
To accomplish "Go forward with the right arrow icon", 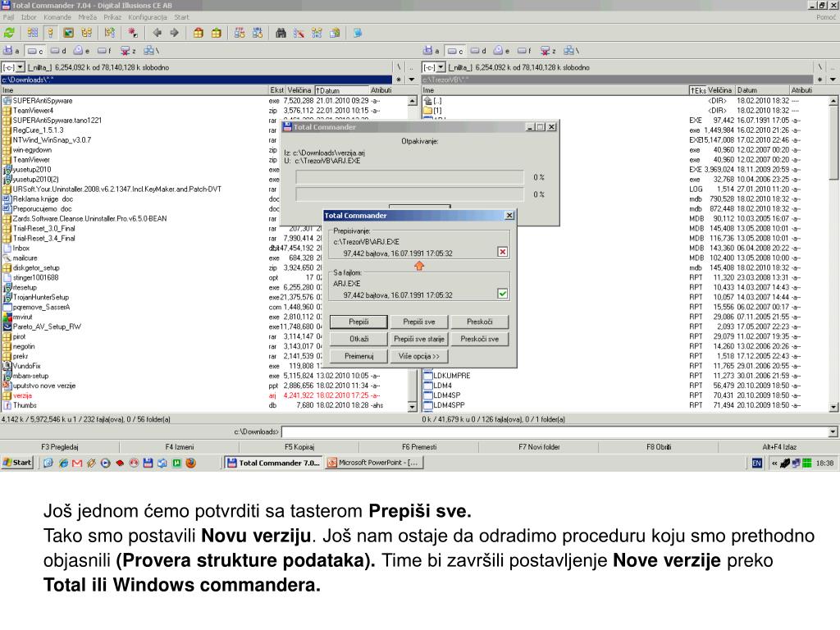I will (175, 33).
